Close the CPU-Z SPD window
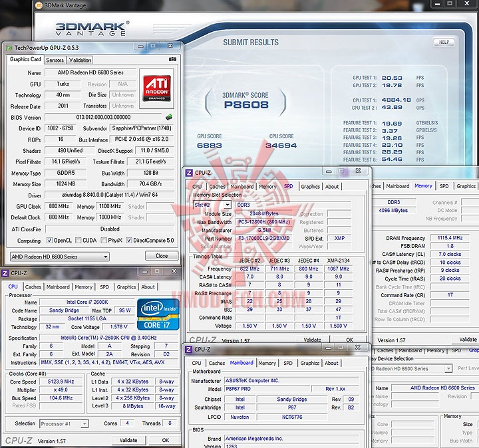This screenshot has width=479, height=448. coord(358,171)
